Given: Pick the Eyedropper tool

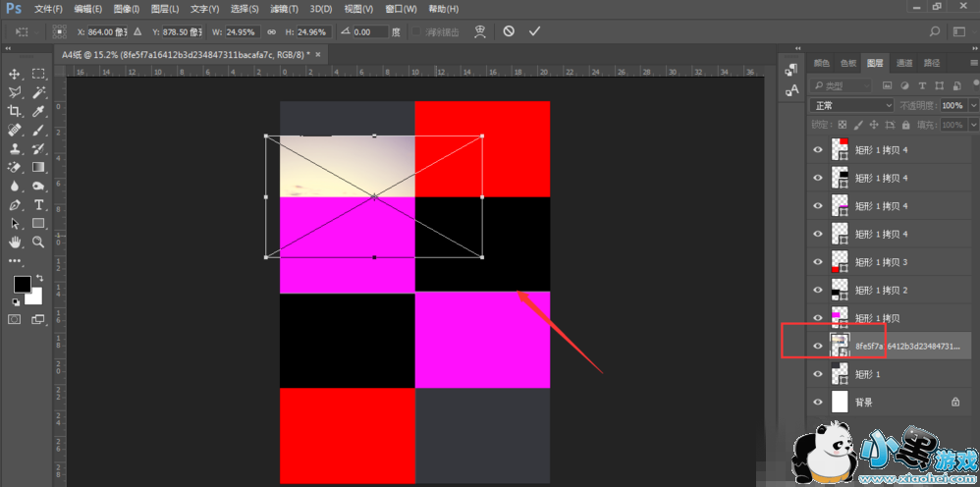Looking at the screenshot, I should pyautogui.click(x=38, y=111).
